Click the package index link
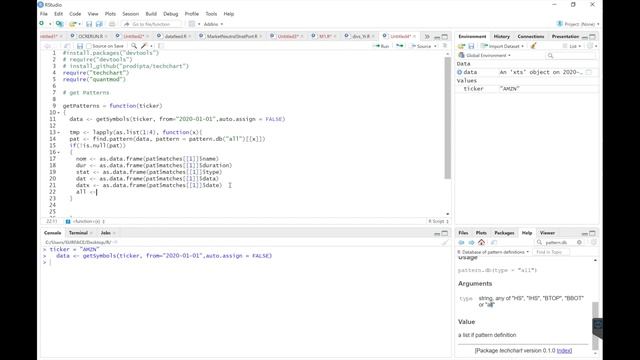This screenshot has width=640, height=360. click(x=564, y=351)
